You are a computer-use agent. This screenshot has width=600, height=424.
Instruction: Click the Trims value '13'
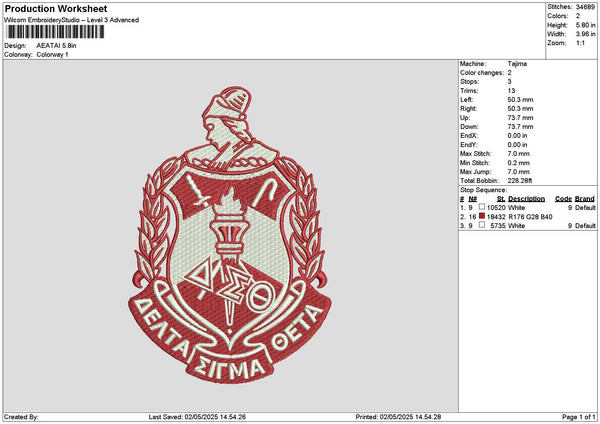pos(511,91)
